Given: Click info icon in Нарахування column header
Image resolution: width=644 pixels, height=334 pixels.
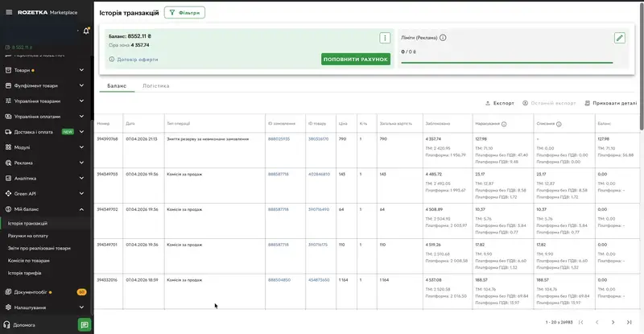Looking at the screenshot, I should click(504, 124).
